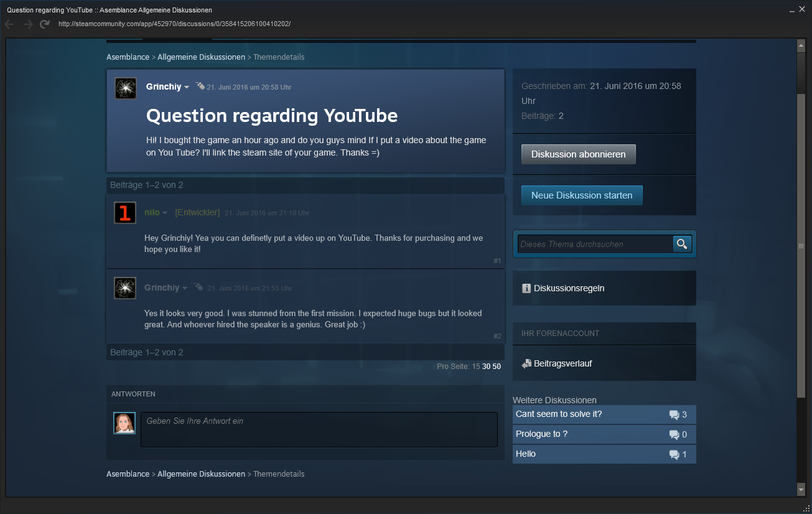Click nilo's red number avatar
812x514 pixels.
(125, 213)
